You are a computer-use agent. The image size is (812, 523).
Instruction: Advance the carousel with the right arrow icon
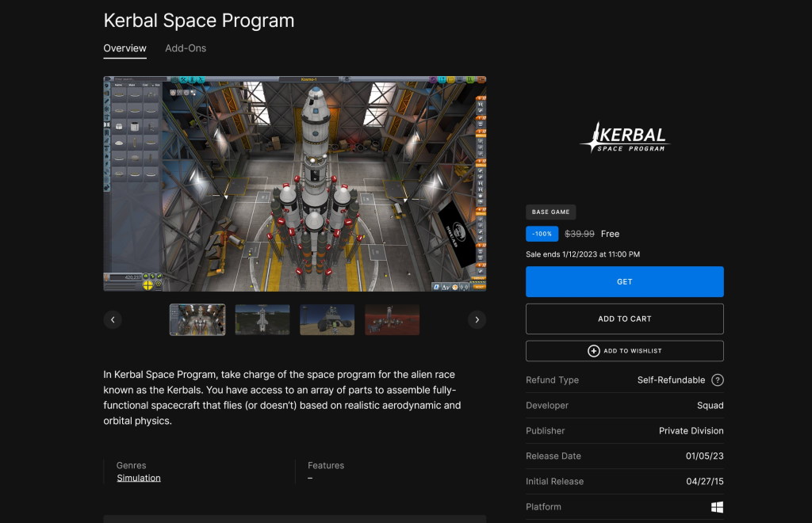[x=477, y=319]
